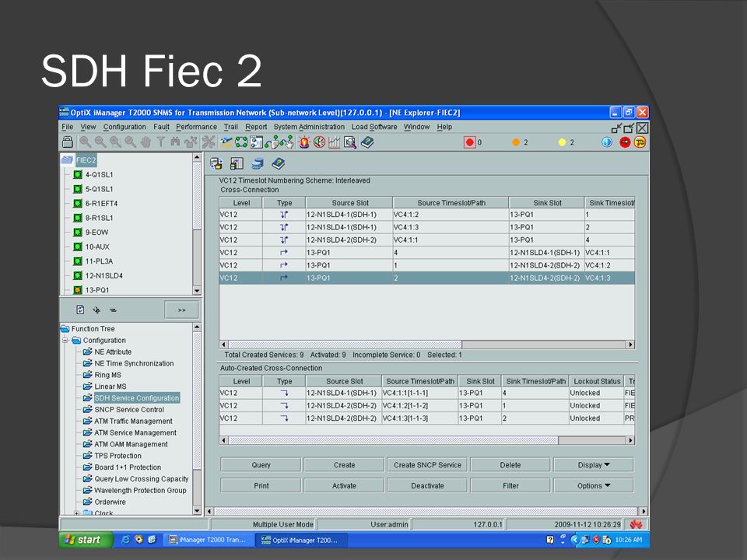Select SNCP Service Control in Function Tree

(x=129, y=410)
